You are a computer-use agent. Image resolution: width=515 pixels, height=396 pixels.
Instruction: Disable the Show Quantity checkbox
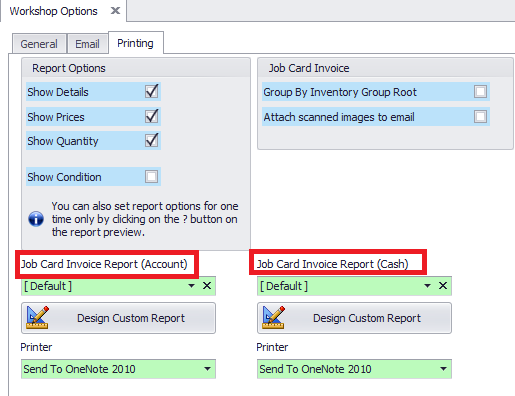[x=152, y=140]
